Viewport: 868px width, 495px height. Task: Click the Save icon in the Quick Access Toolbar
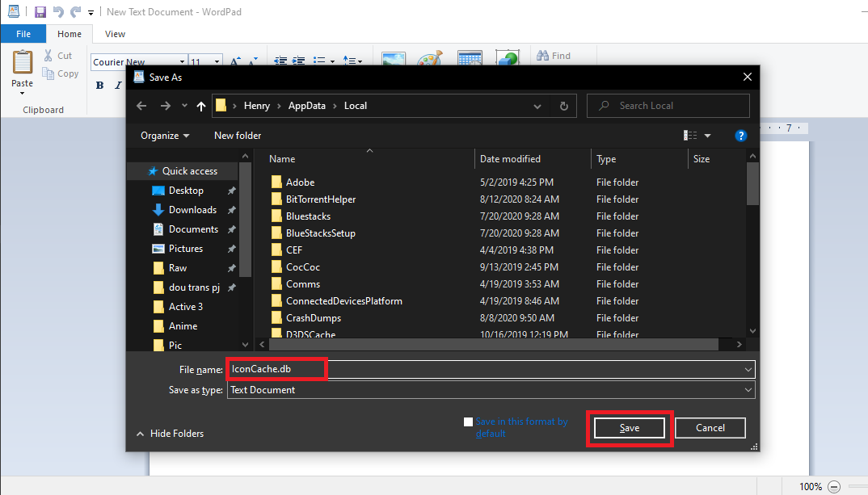40,11
